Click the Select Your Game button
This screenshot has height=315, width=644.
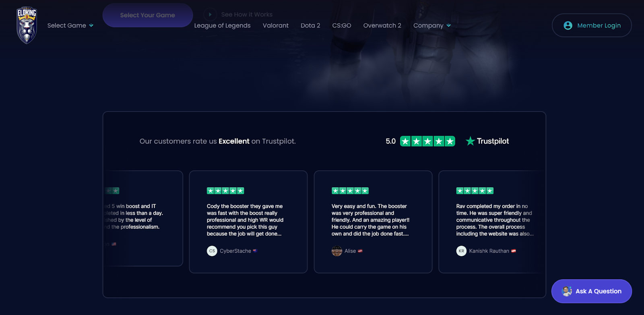148,15
